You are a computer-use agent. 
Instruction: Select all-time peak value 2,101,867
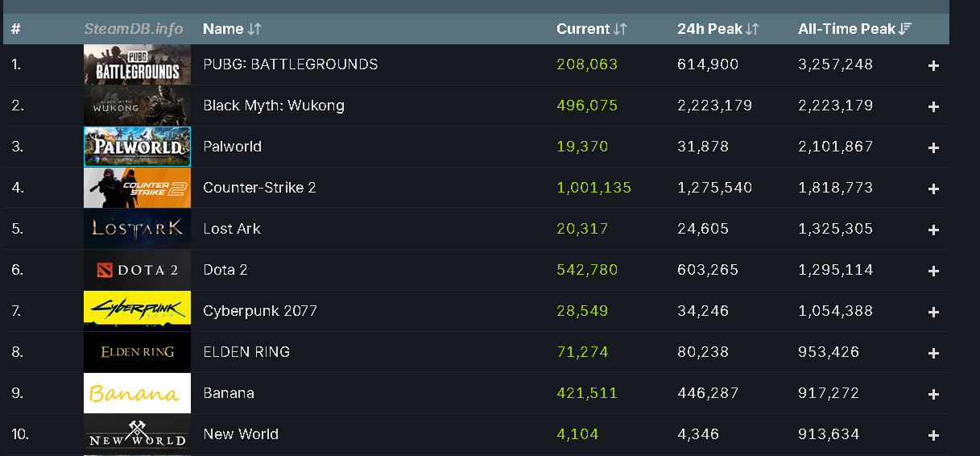click(x=836, y=147)
